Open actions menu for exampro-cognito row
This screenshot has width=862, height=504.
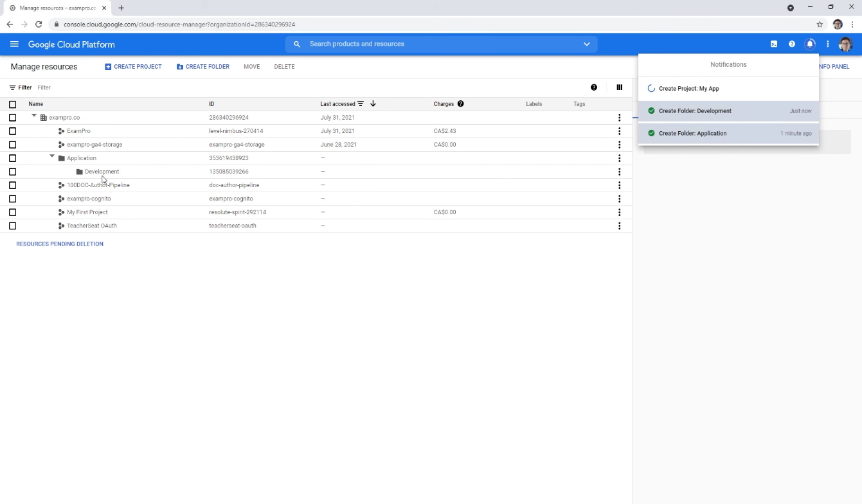tap(620, 199)
